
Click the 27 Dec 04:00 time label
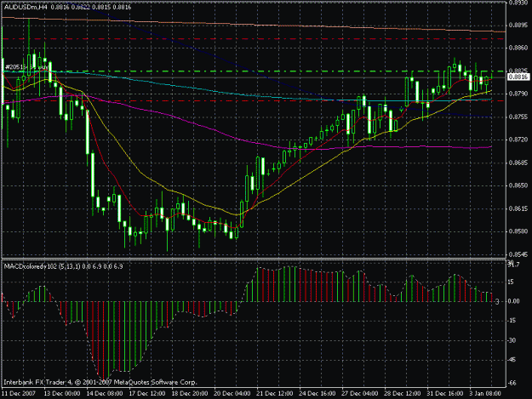pyautogui.click(x=360, y=393)
